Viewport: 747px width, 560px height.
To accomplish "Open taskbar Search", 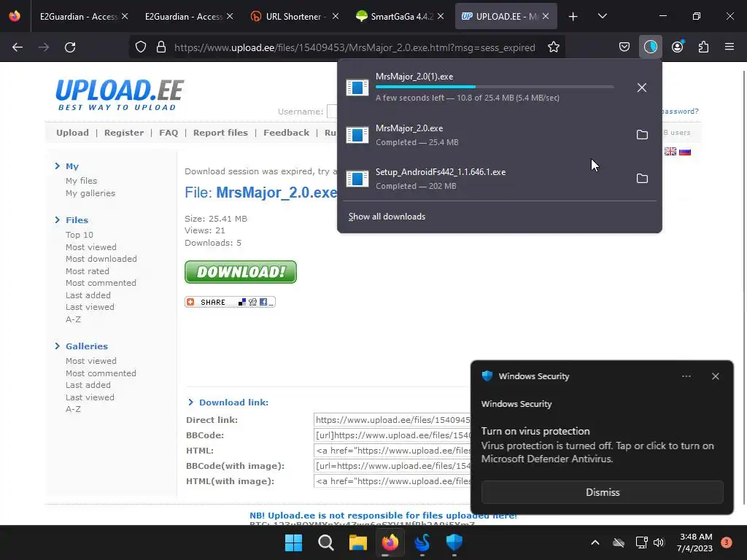I will pos(326,542).
